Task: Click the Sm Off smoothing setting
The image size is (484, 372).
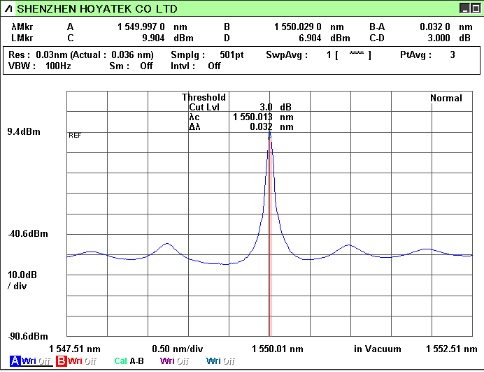Action: [131, 66]
